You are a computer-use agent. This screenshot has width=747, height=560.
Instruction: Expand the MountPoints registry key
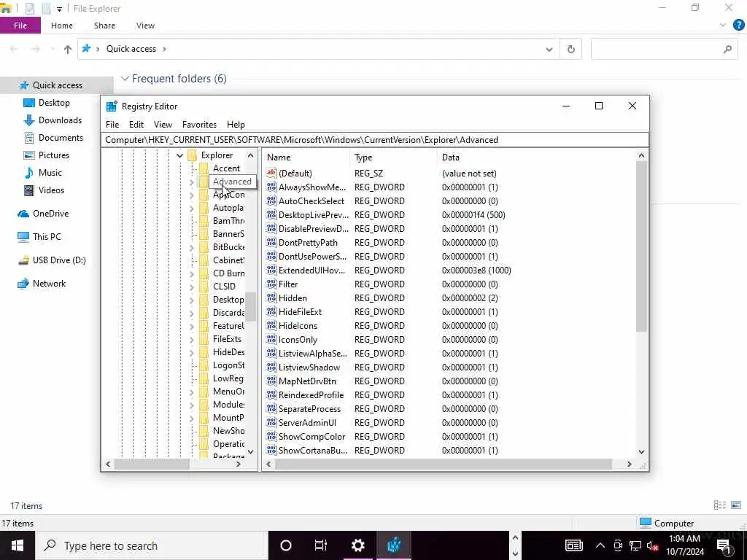pyautogui.click(x=192, y=418)
